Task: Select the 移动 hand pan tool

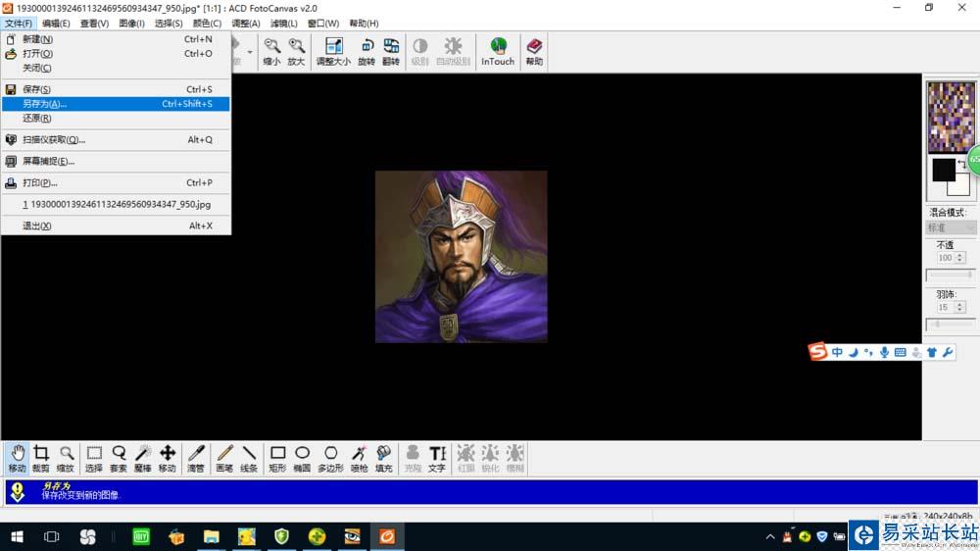Action: click(x=17, y=458)
